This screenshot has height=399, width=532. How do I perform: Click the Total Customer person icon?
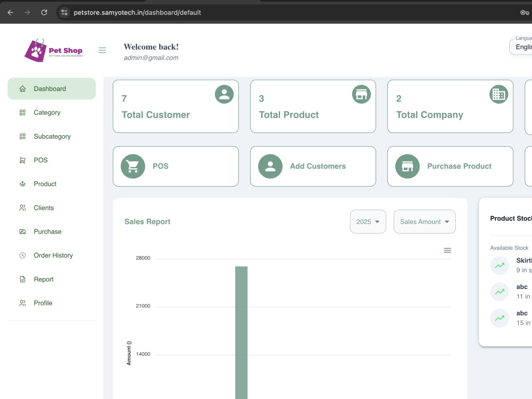pyautogui.click(x=225, y=94)
